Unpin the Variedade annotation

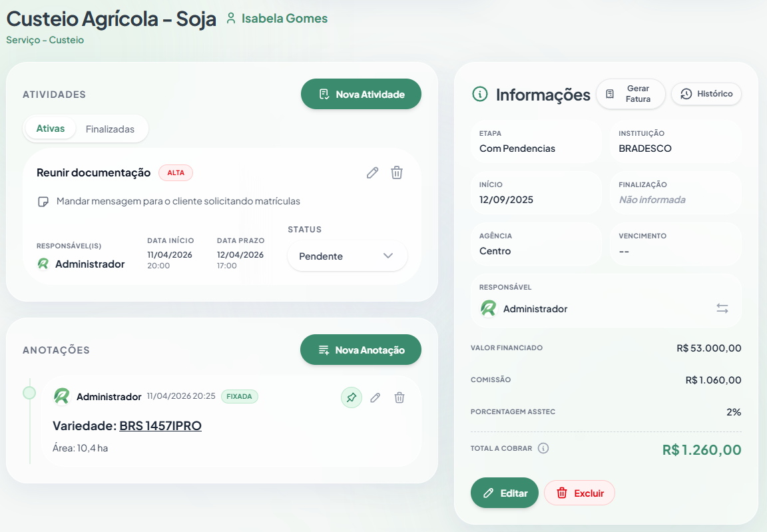pos(351,397)
